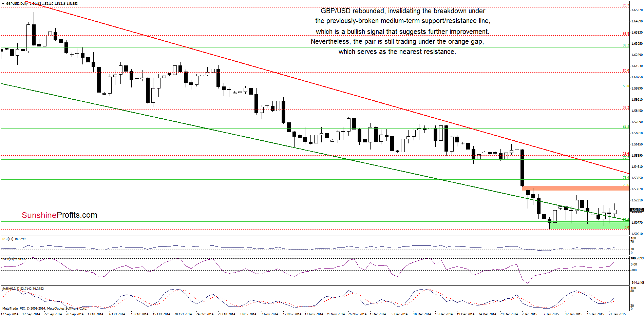Click the 15 Dec 2014 date label
The image size is (644, 317).
[444, 314]
